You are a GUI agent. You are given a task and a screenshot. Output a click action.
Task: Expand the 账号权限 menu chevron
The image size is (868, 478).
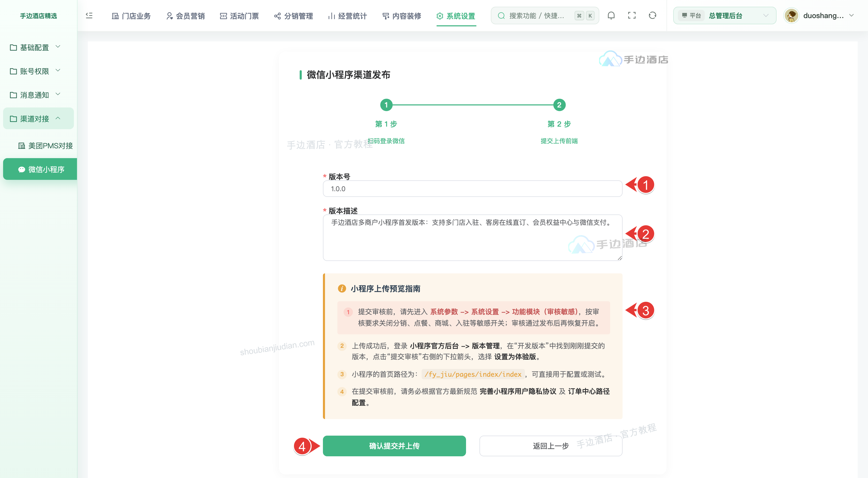coord(58,70)
